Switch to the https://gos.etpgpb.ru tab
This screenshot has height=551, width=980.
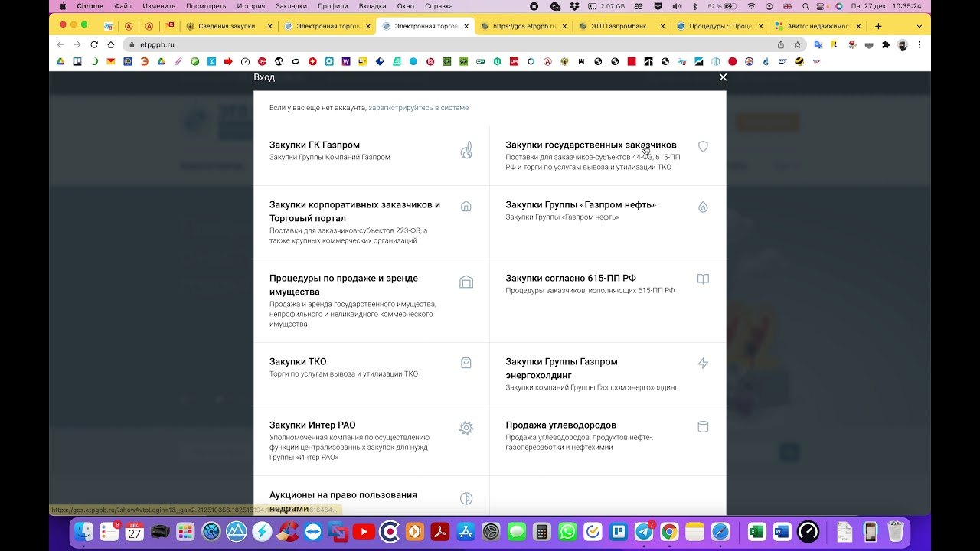click(524, 26)
